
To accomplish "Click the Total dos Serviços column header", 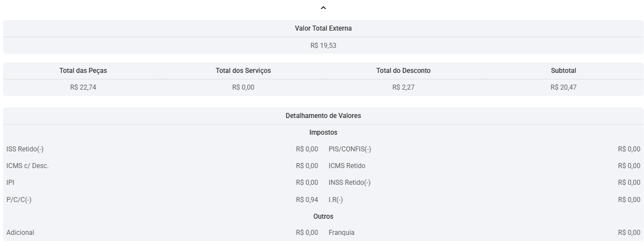I will [x=243, y=71].
